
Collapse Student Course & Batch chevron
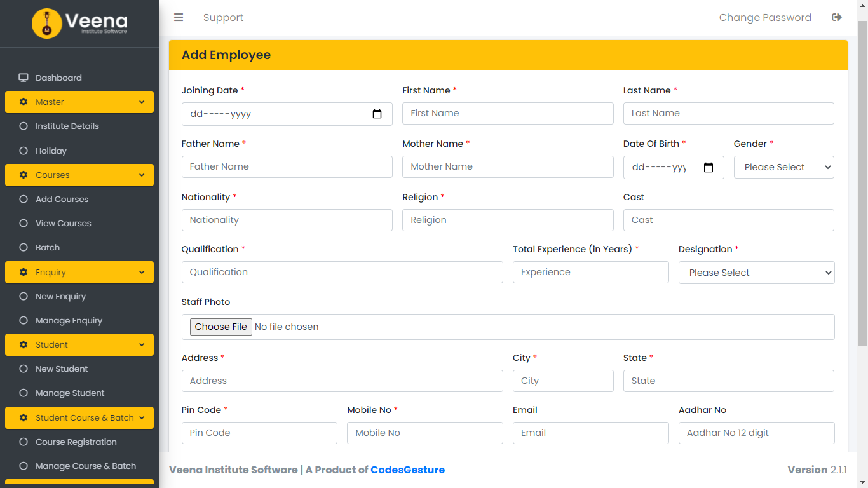pyautogui.click(x=142, y=417)
